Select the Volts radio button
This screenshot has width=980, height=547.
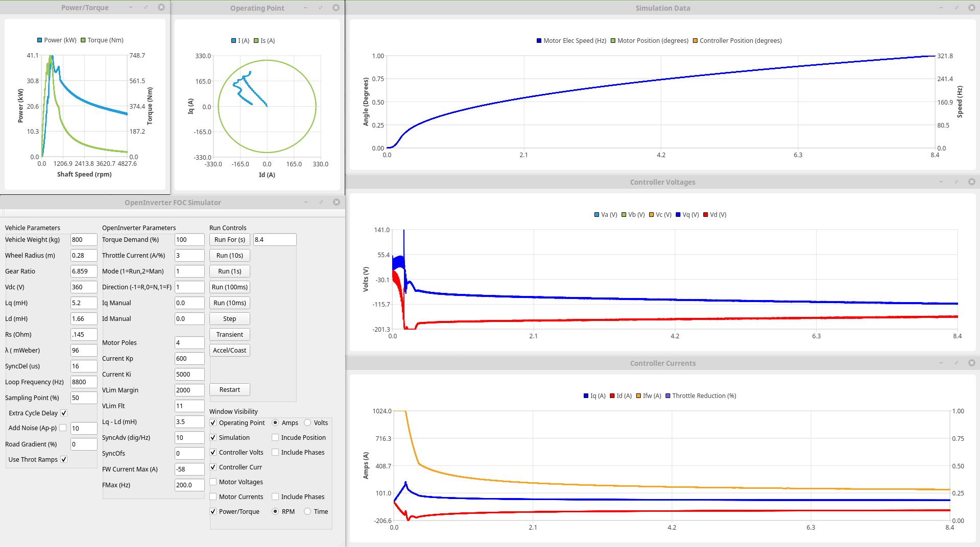click(307, 423)
